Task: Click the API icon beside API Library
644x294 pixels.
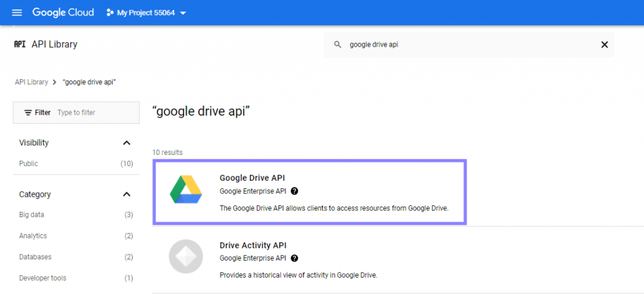Action: point(19,45)
